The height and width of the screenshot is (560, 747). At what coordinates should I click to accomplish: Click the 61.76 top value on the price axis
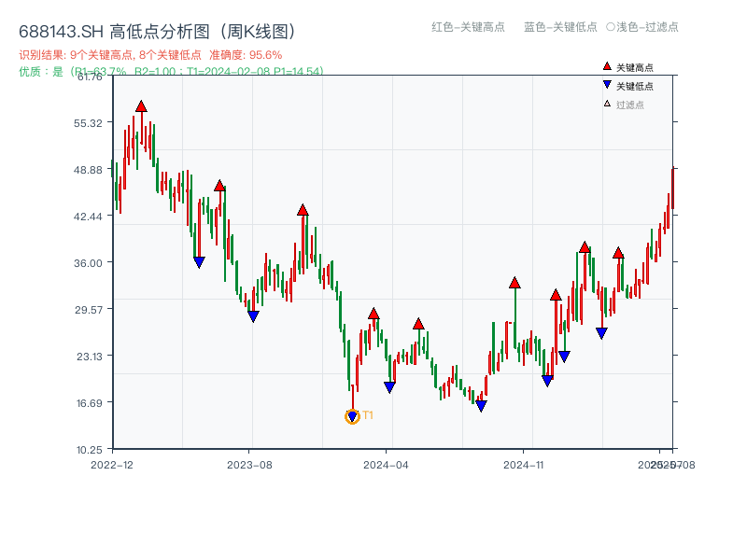[89, 78]
